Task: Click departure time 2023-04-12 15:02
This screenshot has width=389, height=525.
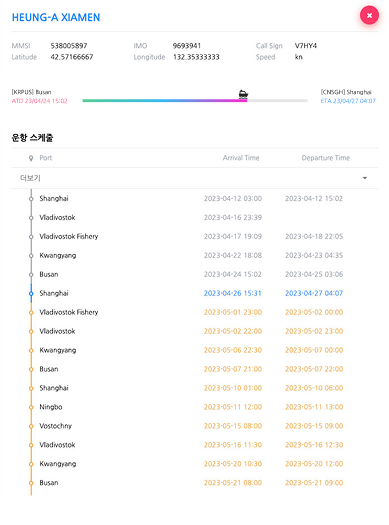Action: 314,199
